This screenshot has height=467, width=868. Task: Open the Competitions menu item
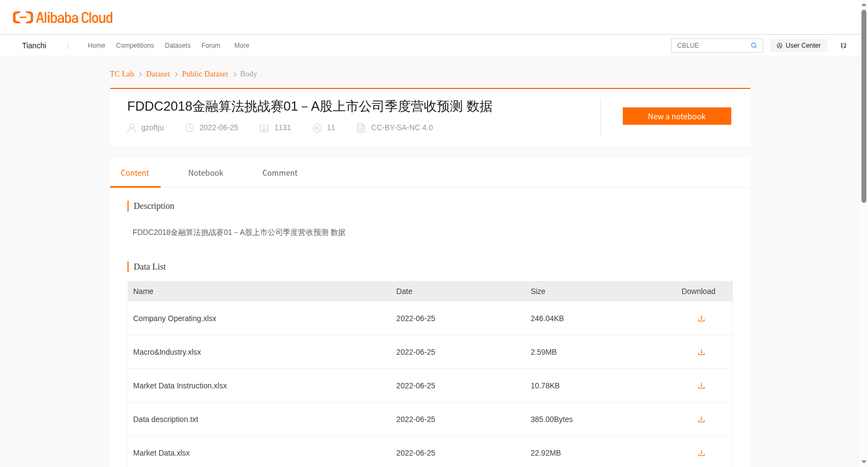point(135,46)
